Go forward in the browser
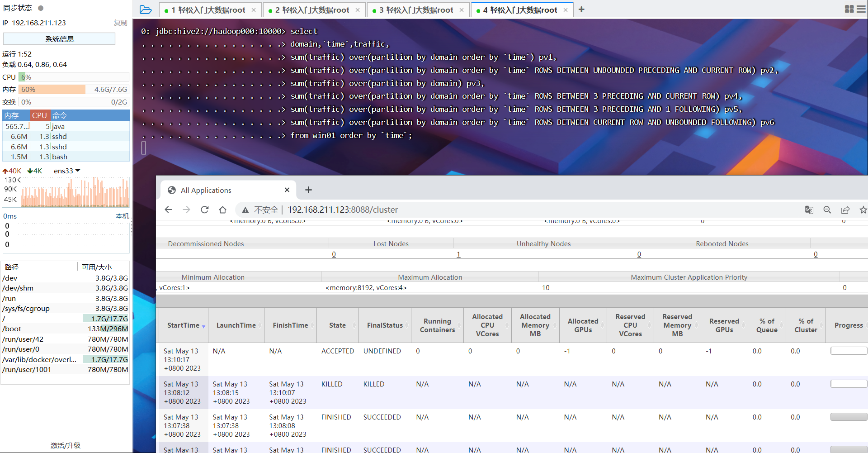Viewport: 868px width, 453px height. click(186, 210)
